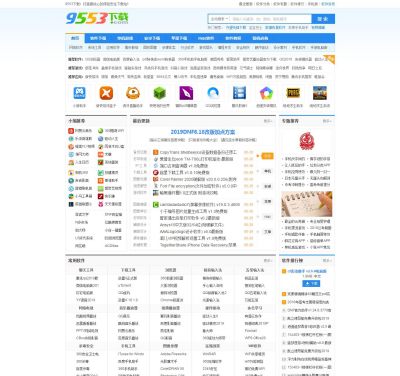
Task: Open the PUBG battlefield artwork game icon
Action: [320, 93]
